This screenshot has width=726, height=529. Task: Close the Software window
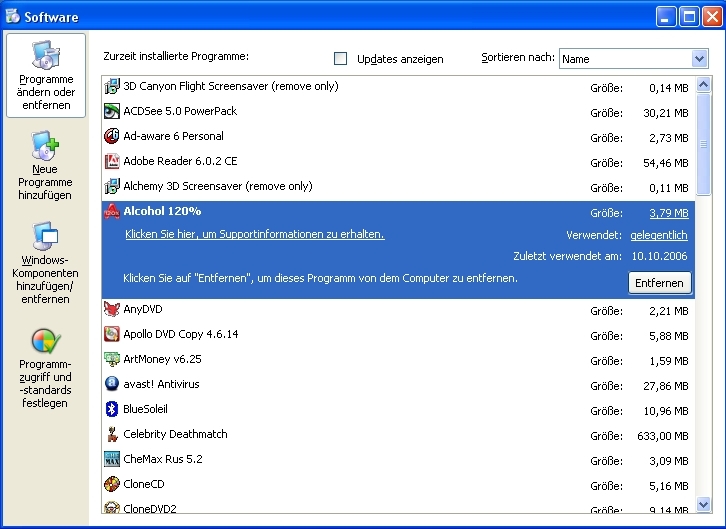[x=712, y=17]
